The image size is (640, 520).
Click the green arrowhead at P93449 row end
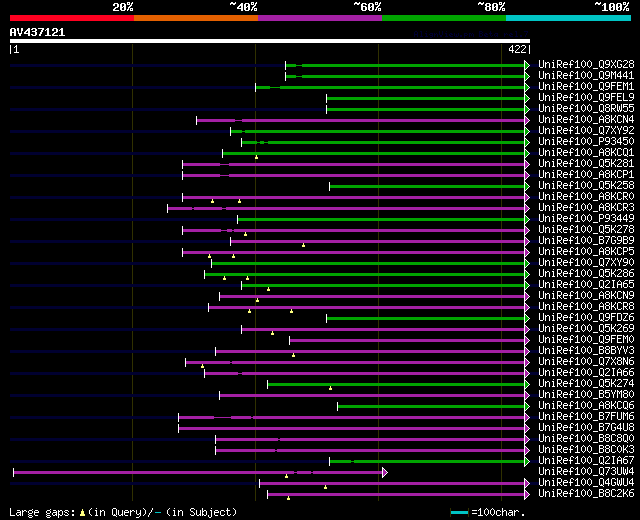(527, 220)
